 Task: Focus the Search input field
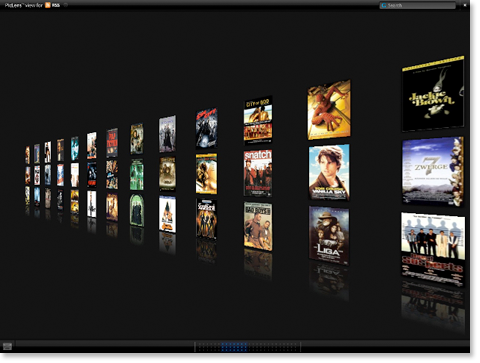(x=418, y=5)
